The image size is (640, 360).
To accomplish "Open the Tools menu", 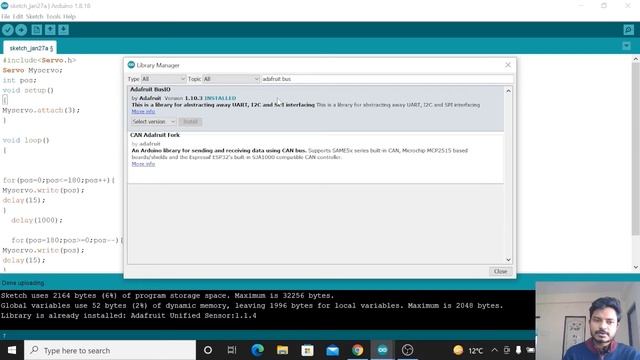I will pos(53,16).
